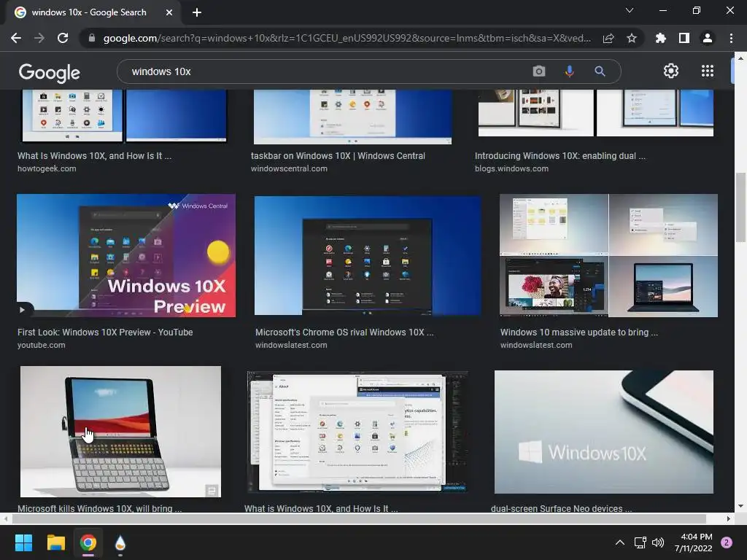
Task: Open 'Microsoft kills Windows 10X, will bring' link
Action: coord(99,508)
